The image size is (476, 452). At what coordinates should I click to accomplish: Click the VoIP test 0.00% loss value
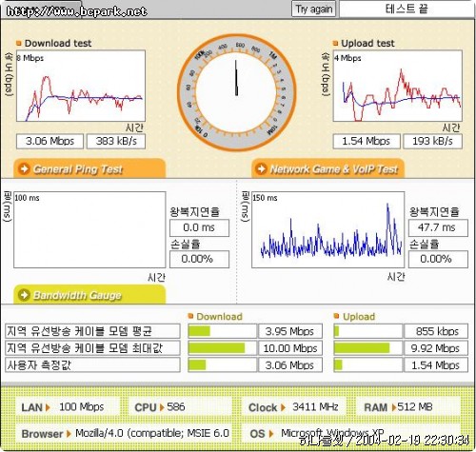coord(438,259)
